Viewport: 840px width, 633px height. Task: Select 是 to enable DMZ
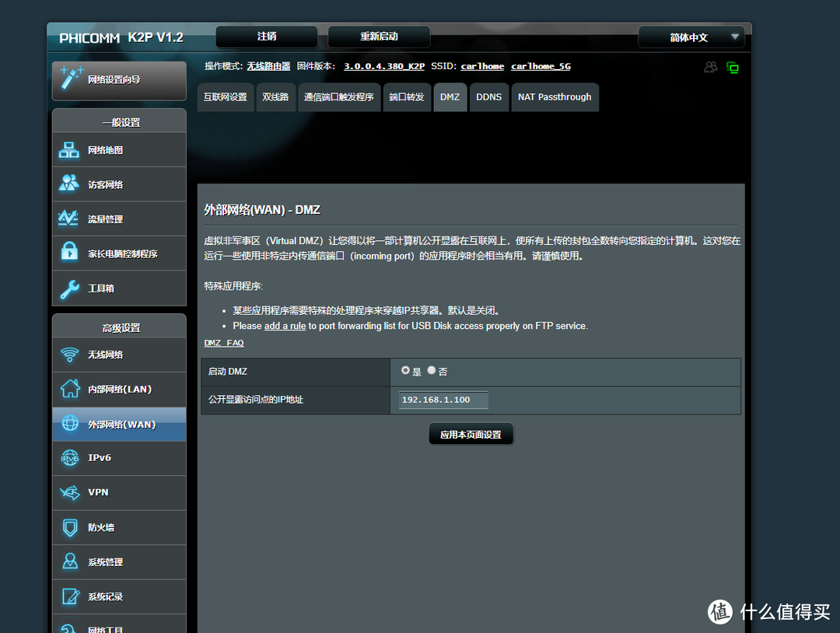pyautogui.click(x=405, y=371)
